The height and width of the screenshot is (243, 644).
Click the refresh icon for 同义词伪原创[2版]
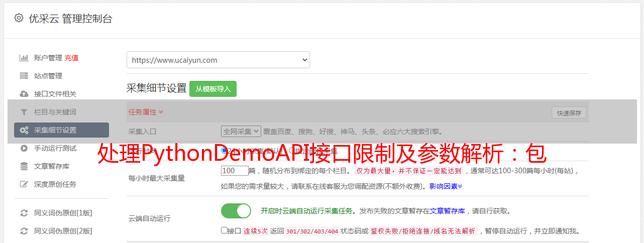(x=24, y=231)
